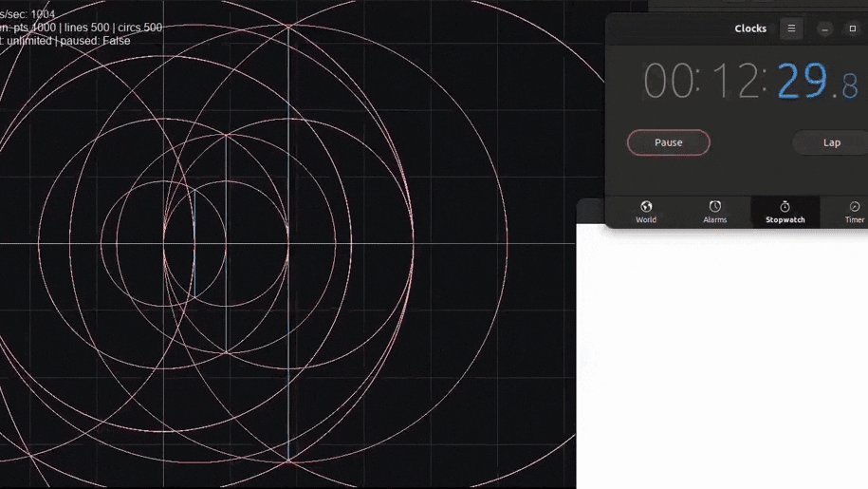The image size is (868, 489).
Task: Click the Timer tab icon
Action: [x=854, y=206]
